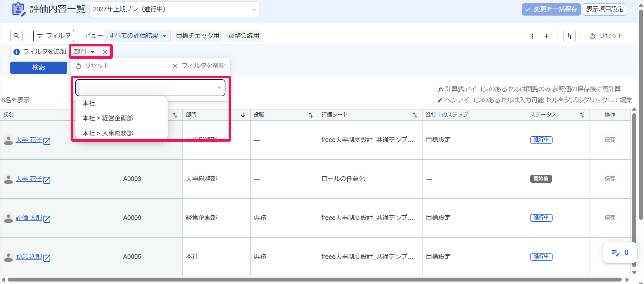Switch to 目標チェック用 view
644x284 pixels.
(198, 36)
